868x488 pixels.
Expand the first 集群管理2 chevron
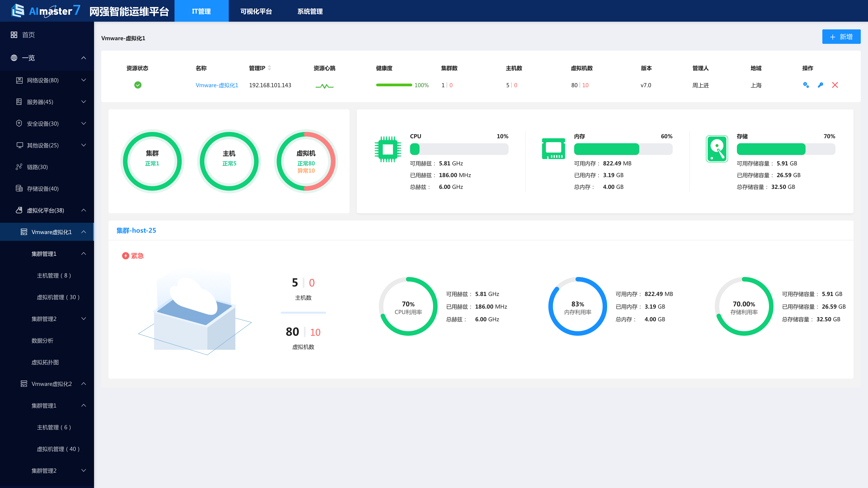pyautogui.click(x=84, y=319)
